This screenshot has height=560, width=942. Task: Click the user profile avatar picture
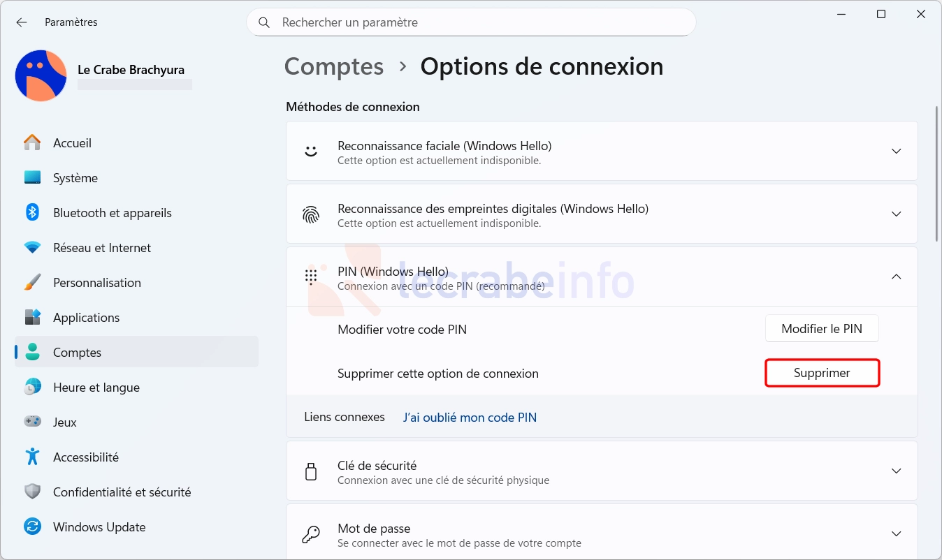(41, 75)
